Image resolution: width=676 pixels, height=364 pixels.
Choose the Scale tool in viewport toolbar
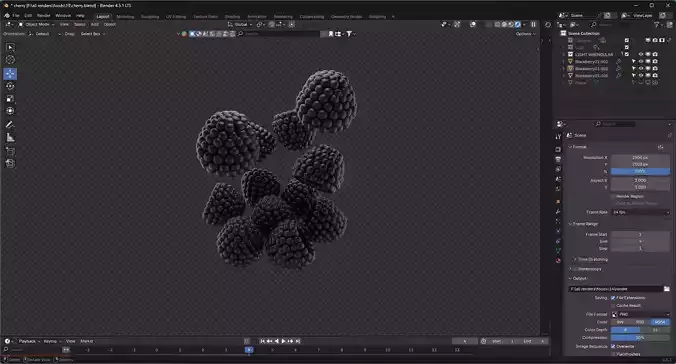tap(10, 99)
